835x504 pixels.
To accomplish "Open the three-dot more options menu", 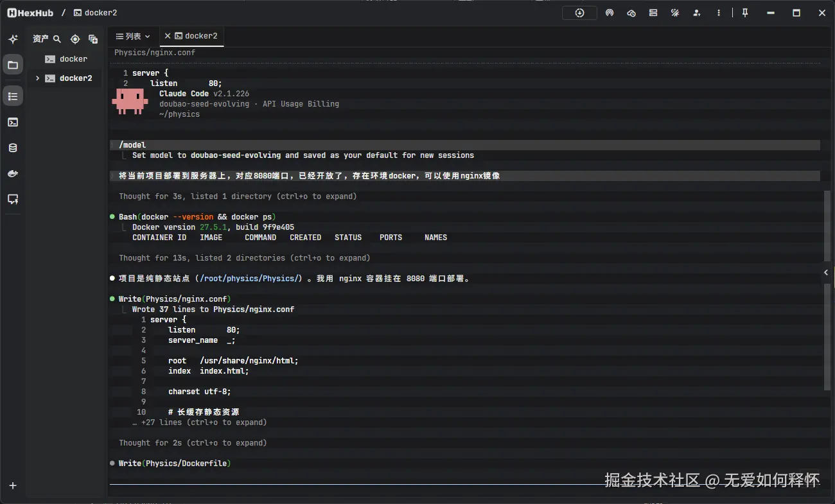I will 719,13.
